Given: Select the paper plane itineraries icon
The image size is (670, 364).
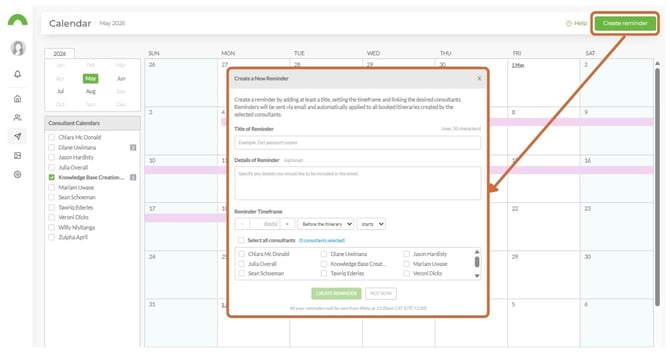Looking at the screenshot, I should (18, 136).
